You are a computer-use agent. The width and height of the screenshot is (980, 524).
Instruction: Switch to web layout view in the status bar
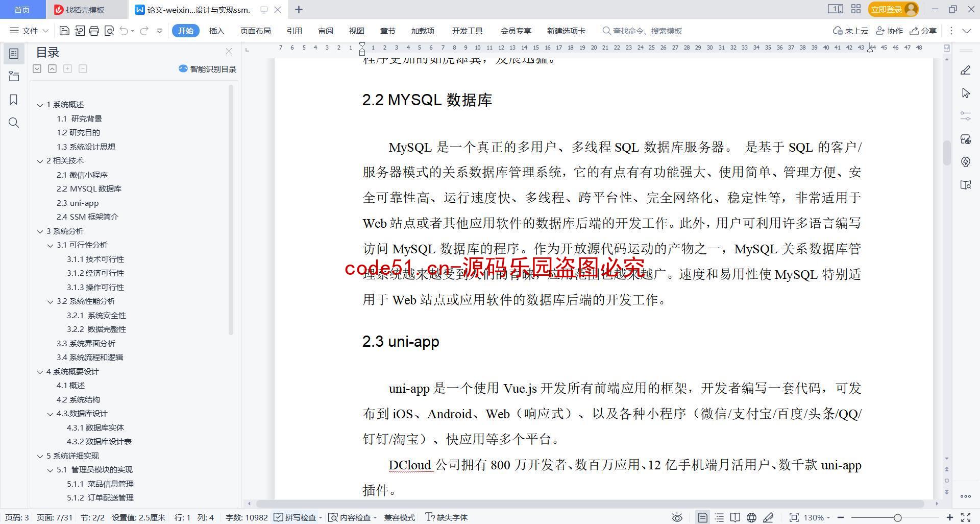(x=751, y=517)
